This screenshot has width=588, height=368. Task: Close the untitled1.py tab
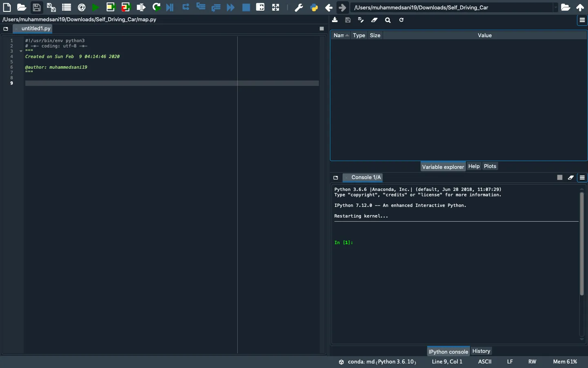pyautogui.click(x=16, y=29)
